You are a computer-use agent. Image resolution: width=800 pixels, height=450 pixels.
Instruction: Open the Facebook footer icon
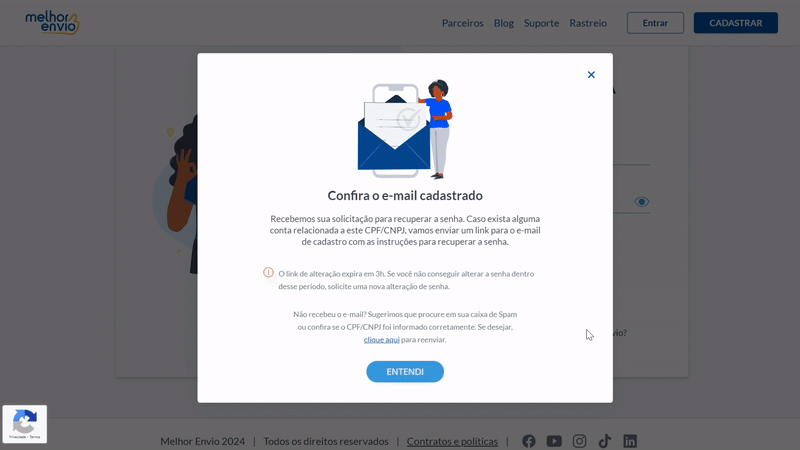point(529,441)
